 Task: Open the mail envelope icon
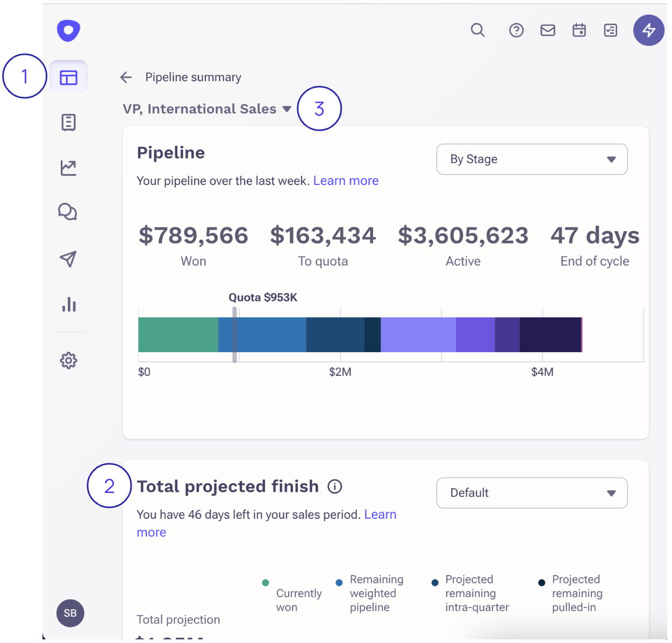(548, 31)
